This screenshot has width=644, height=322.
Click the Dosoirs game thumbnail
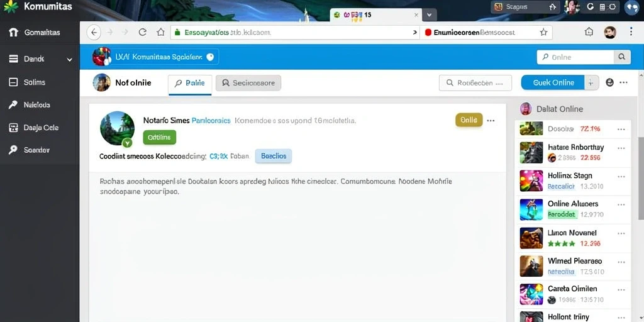531,128
